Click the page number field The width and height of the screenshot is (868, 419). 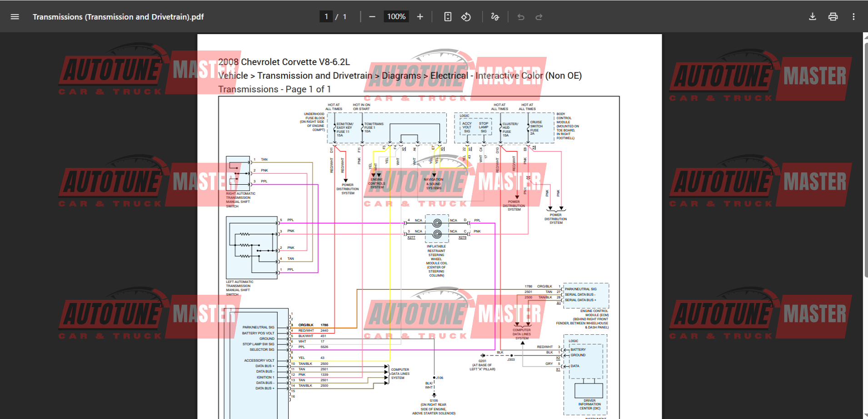[x=326, y=16]
